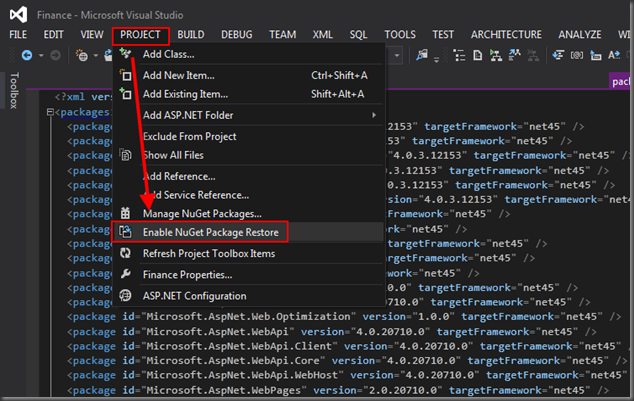Open the Navigate Backward history dropdown arrow
Screen dimensions: 634x401
(41, 55)
